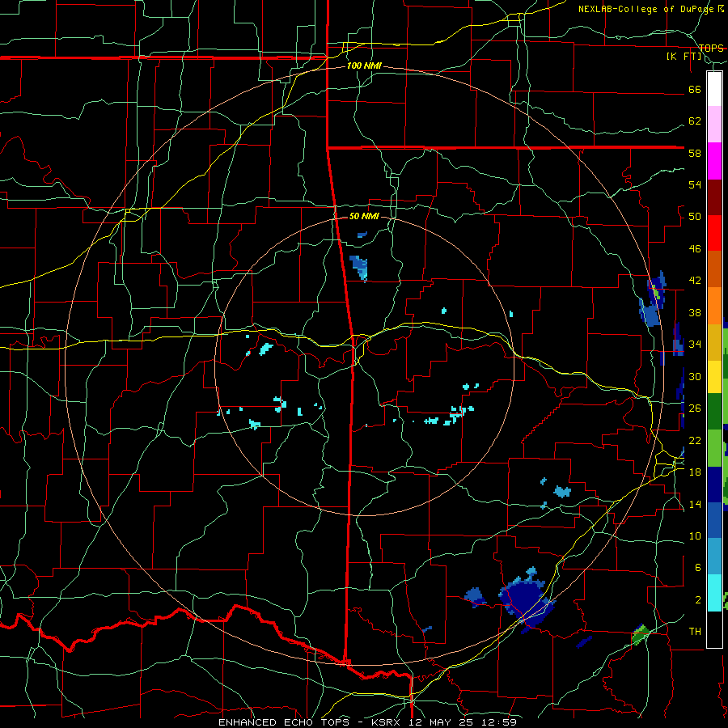Click the 26 legend value
Viewport: 728px width, 728px height.
(695, 408)
